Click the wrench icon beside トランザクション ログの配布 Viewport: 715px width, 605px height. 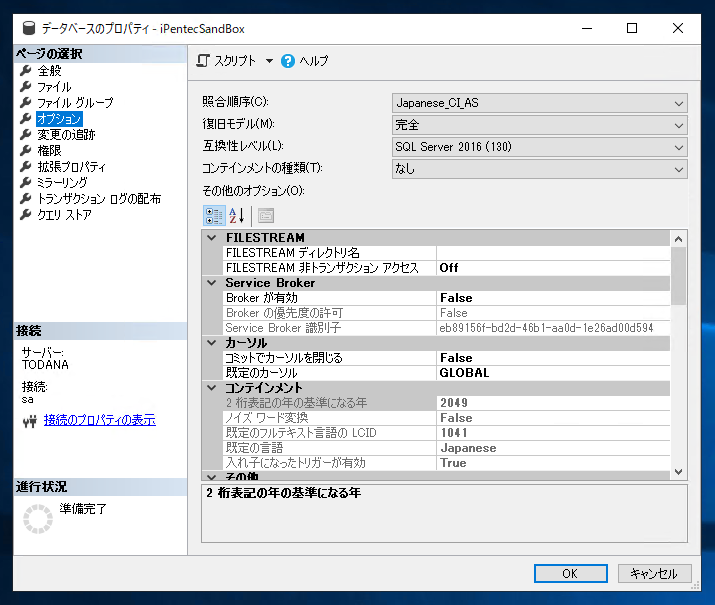(26, 198)
